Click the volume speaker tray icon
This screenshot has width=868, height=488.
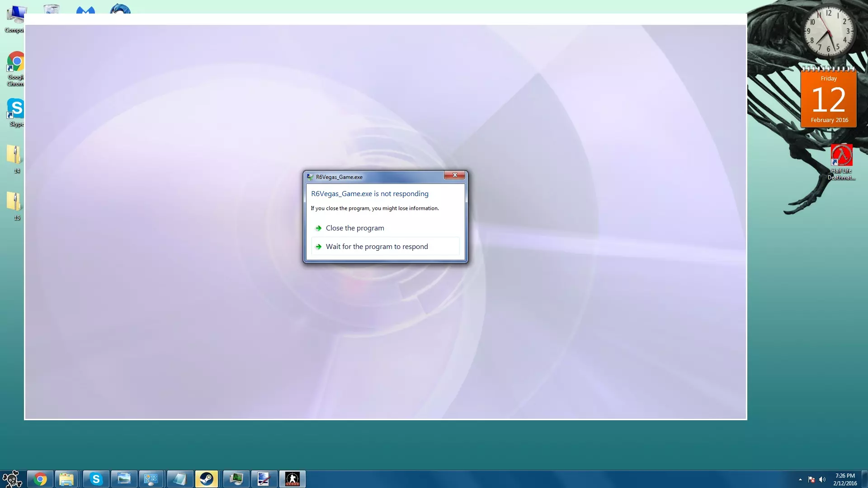tap(822, 479)
